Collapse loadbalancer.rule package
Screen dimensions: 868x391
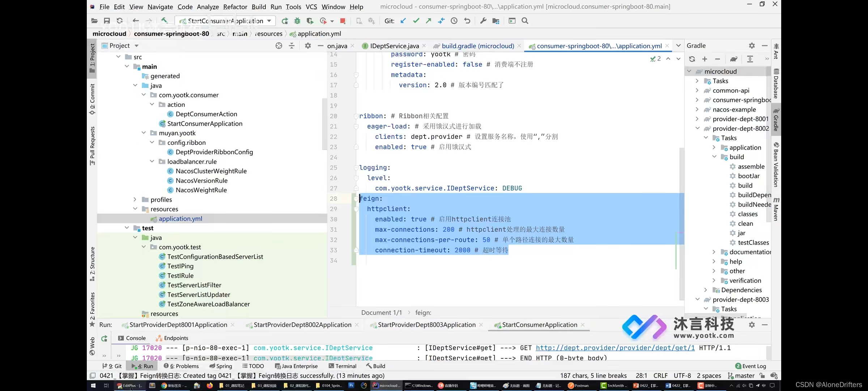tap(152, 161)
